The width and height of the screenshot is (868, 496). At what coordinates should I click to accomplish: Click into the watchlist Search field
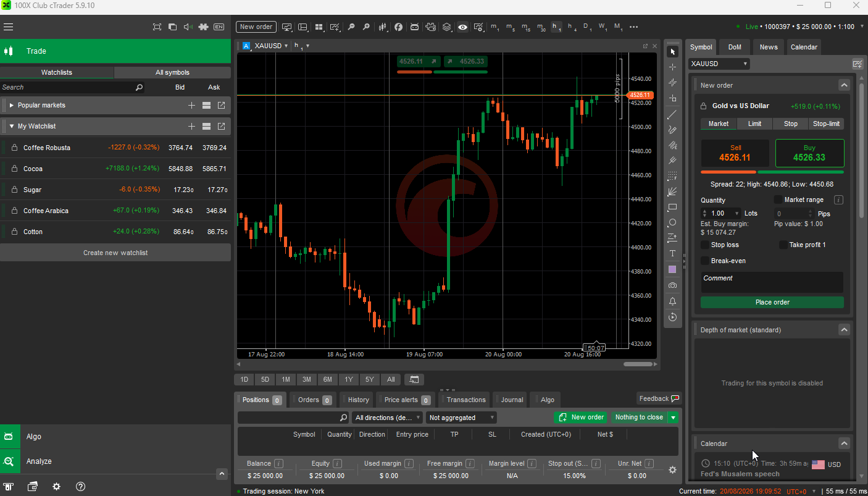click(73, 88)
